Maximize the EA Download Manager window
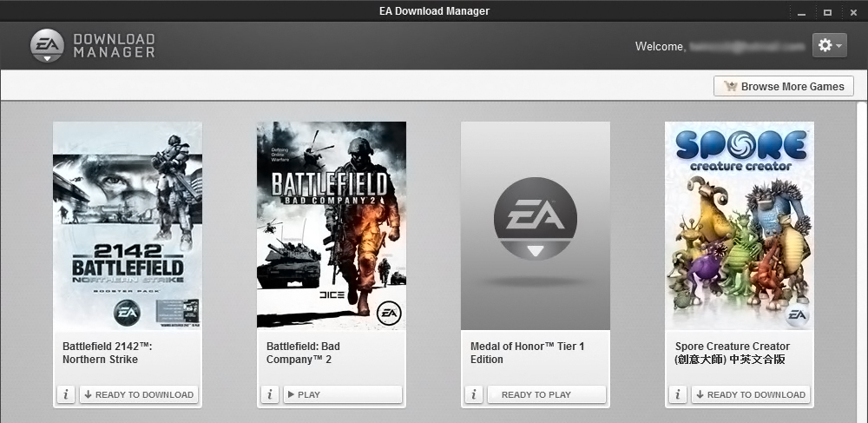The image size is (868, 423). coord(827,12)
